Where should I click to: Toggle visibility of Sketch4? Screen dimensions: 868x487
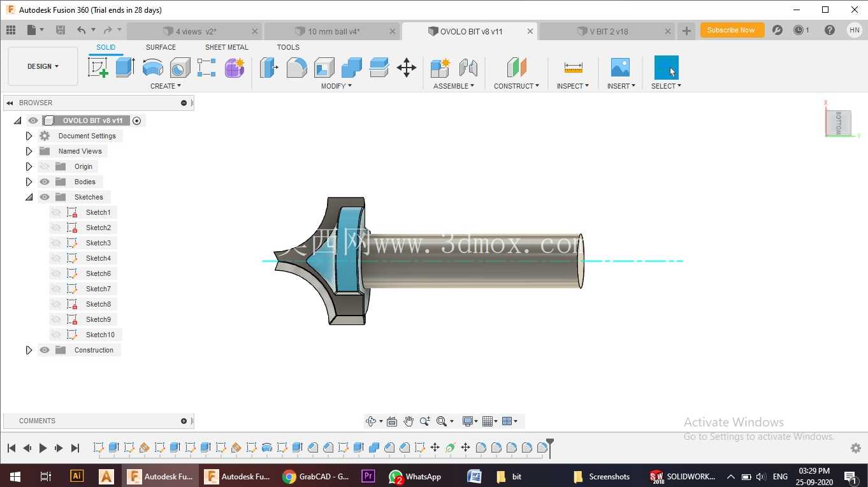56,258
